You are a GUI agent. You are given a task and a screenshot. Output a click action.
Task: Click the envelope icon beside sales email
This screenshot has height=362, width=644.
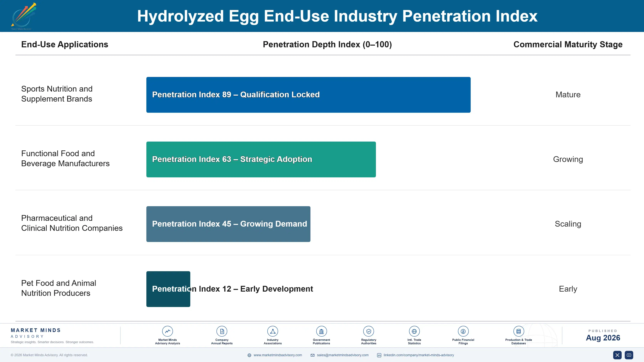[x=313, y=355]
